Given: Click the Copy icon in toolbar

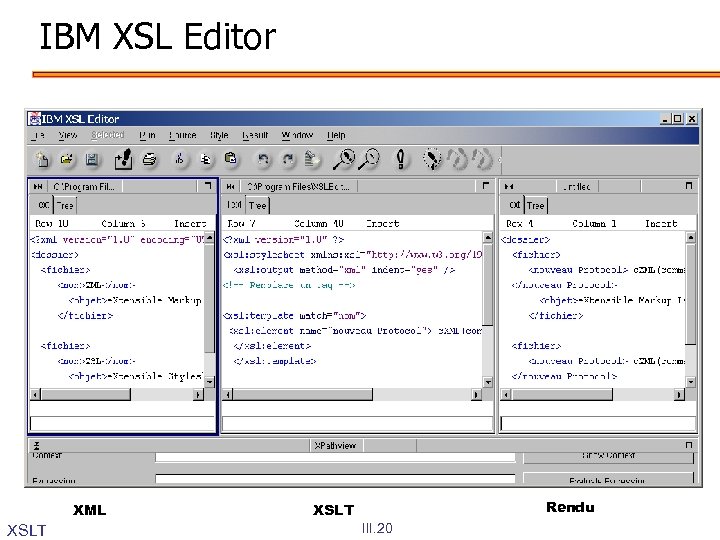Looking at the screenshot, I should (x=205, y=159).
